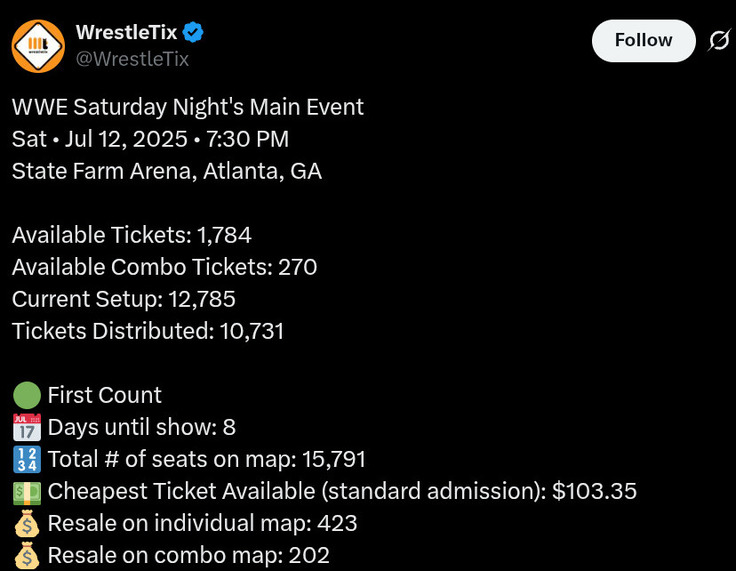Click the blue verified checkmark badge

point(193,32)
